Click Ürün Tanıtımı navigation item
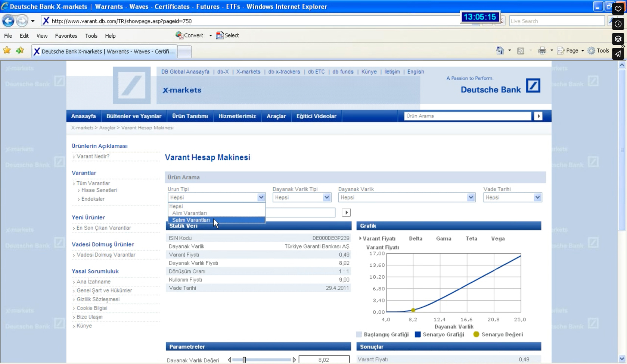The image size is (627, 364). coord(190,116)
